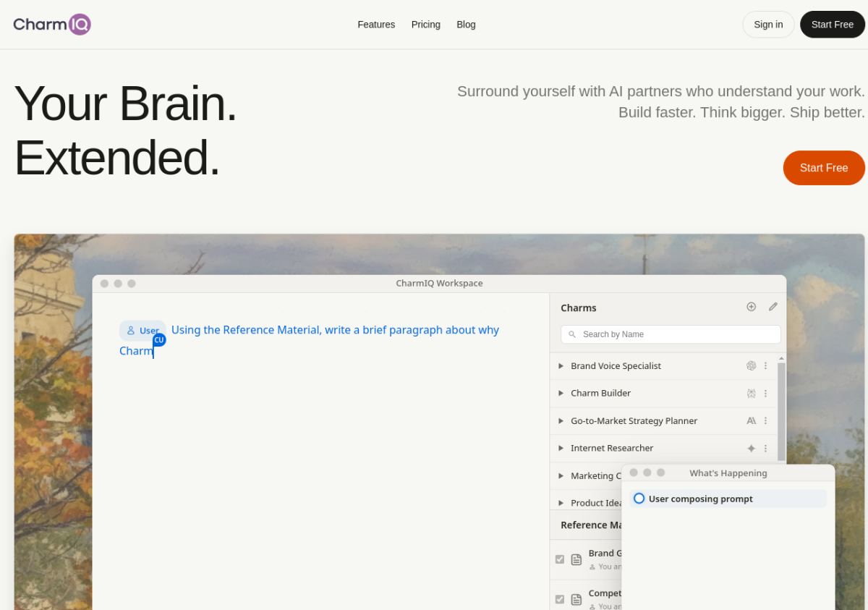Click the black Start Free header button
Viewport: 868px width, 610px height.
[833, 25]
